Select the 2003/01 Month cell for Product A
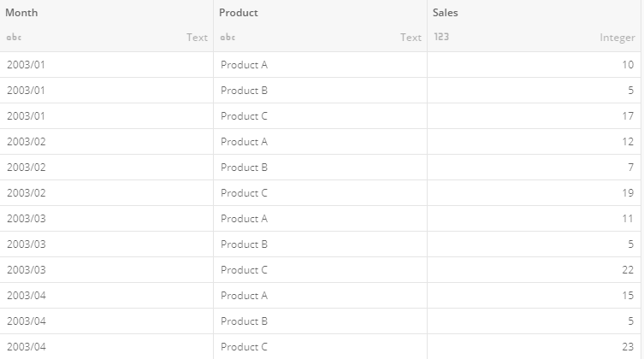This screenshot has height=359, width=644. (26, 65)
